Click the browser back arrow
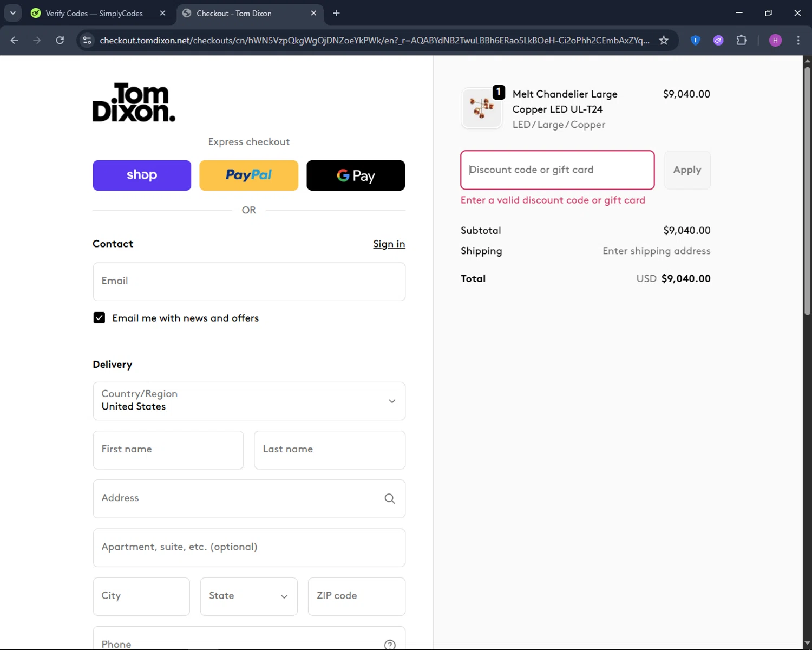Viewport: 812px width, 650px height. pyautogui.click(x=15, y=40)
